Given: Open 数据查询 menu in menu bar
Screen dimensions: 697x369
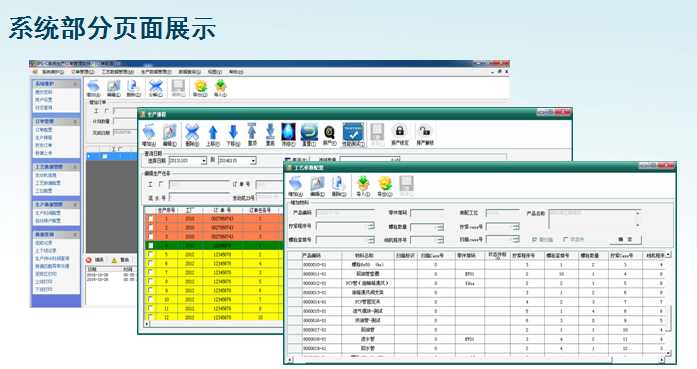Looking at the screenshot, I should coord(189,72).
